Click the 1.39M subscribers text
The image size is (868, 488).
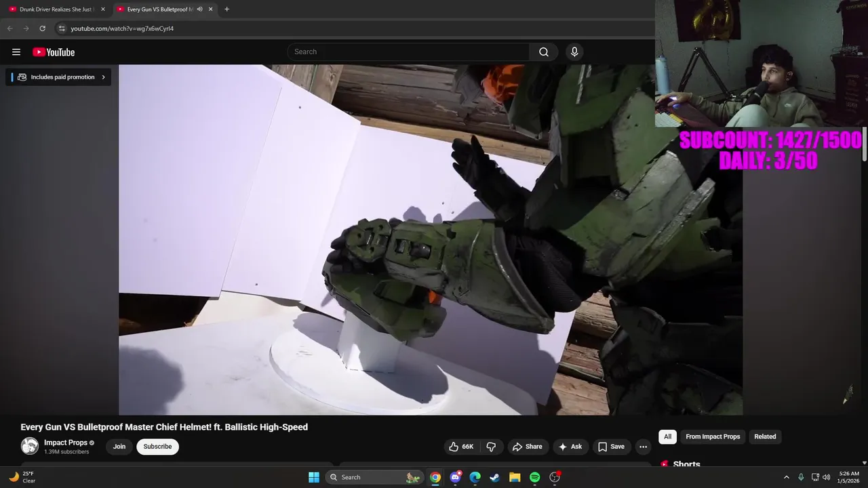click(66, 452)
